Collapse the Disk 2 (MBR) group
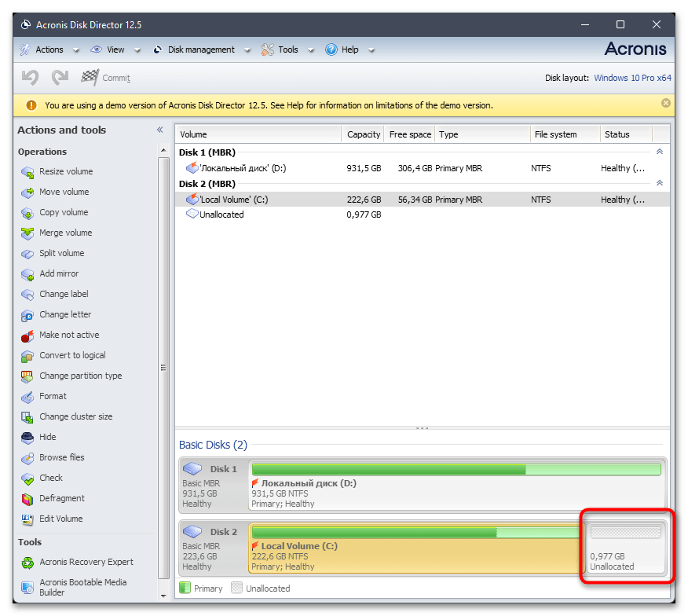The image size is (688, 616). pyautogui.click(x=659, y=184)
